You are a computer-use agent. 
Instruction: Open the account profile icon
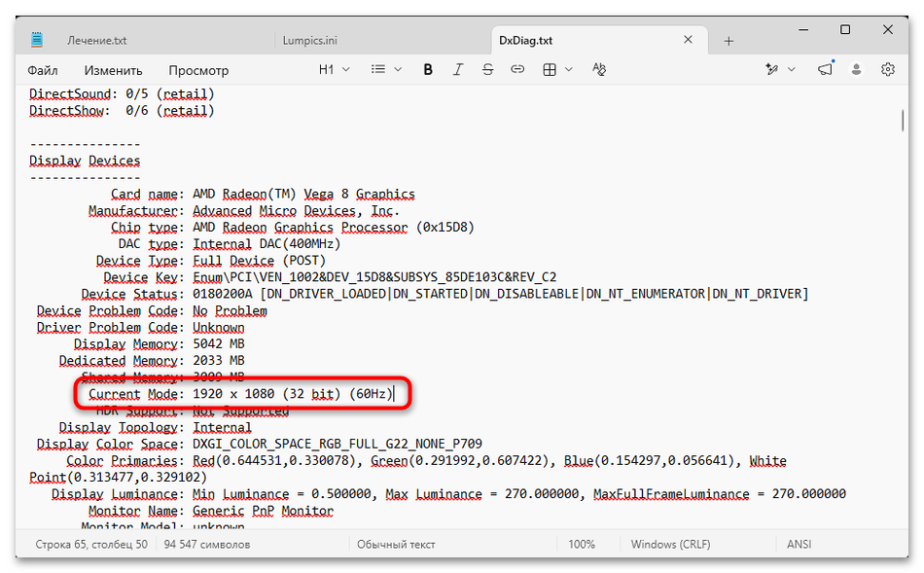(856, 70)
